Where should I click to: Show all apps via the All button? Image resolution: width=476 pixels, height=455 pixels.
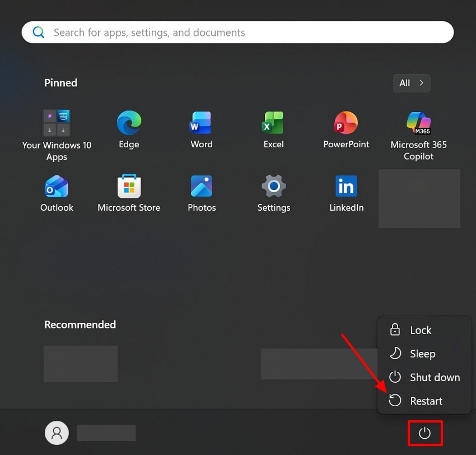(x=412, y=83)
